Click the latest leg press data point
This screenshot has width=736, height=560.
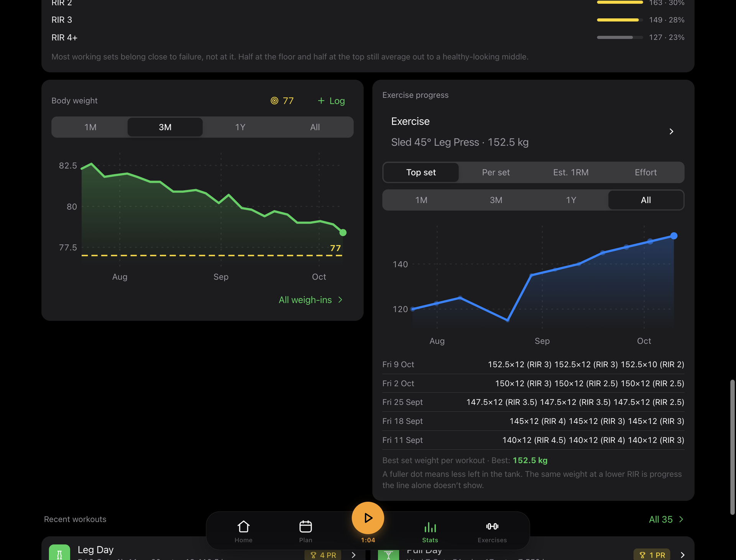(674, 236)
